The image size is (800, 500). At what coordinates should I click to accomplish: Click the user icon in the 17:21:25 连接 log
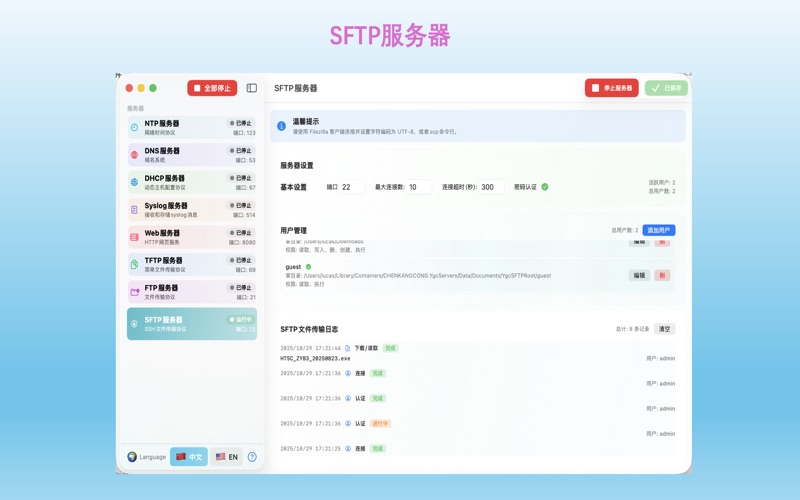pos(348,448)
